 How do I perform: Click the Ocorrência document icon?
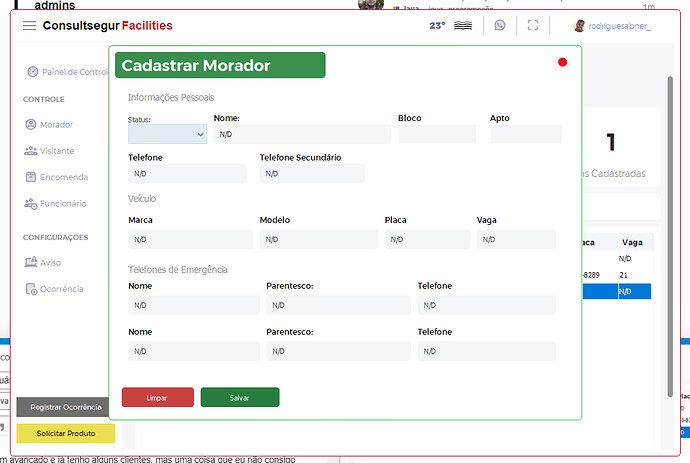tap(31, 289)
